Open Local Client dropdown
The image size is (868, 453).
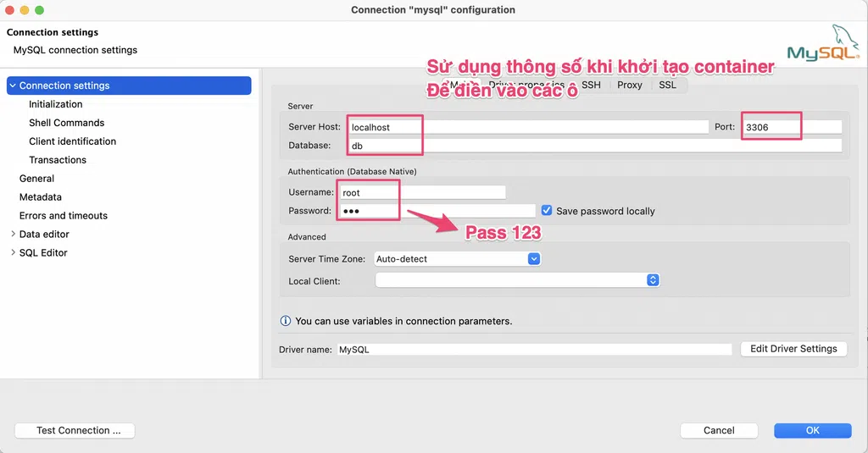tap(517, 280)
